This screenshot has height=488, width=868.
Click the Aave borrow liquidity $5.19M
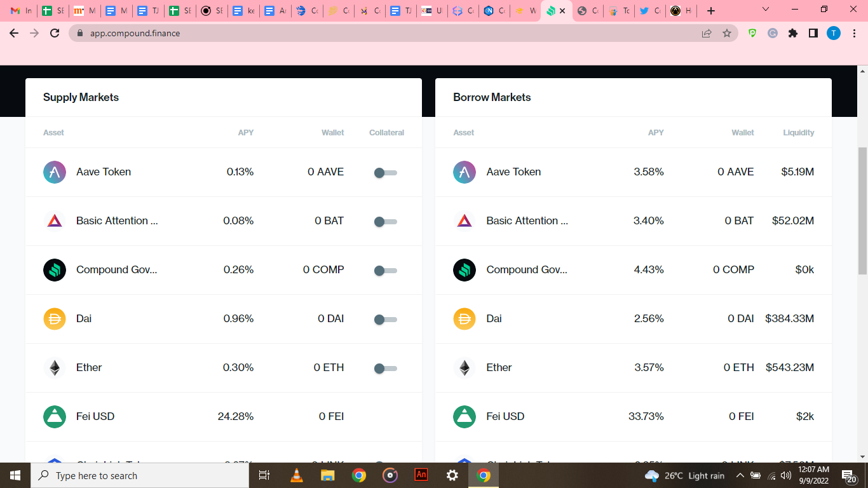(797, 172)
